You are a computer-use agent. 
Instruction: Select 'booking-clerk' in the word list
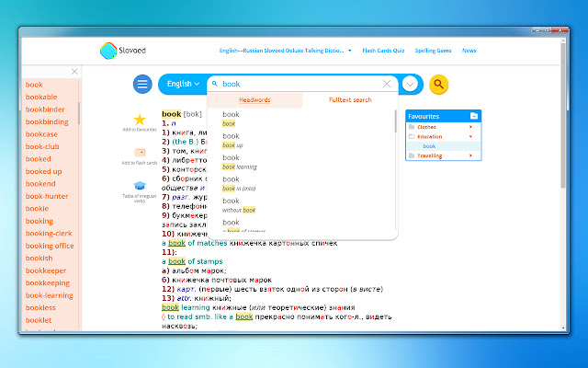coord(49,234)
